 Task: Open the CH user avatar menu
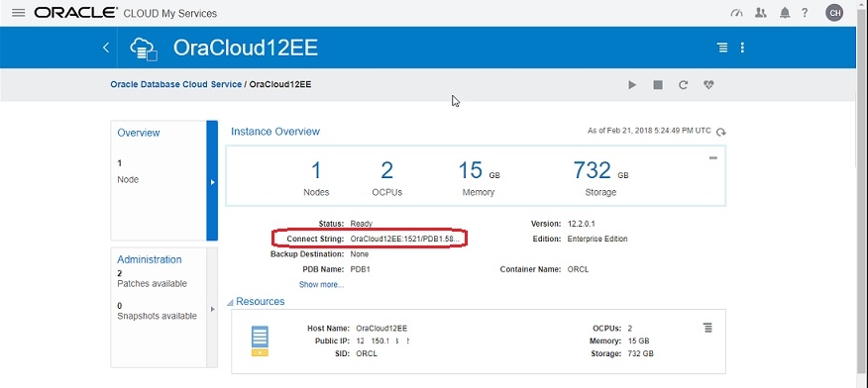click(834, 13)
